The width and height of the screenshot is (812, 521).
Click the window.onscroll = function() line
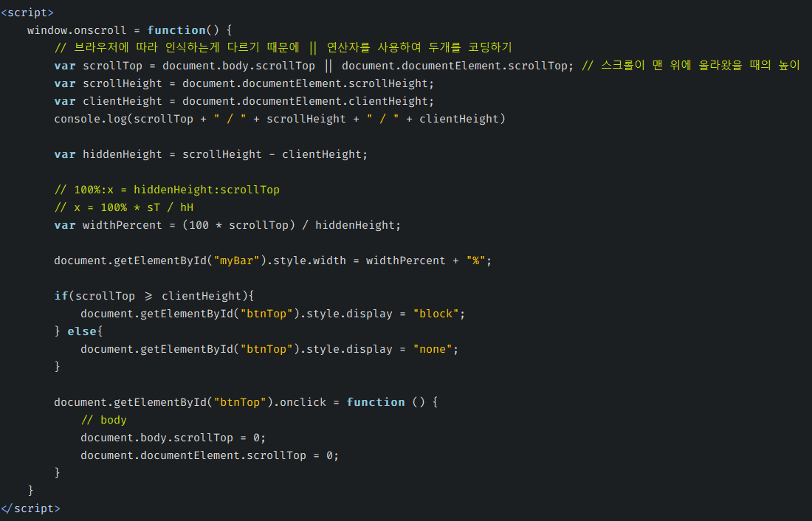(x=129, y=30)
